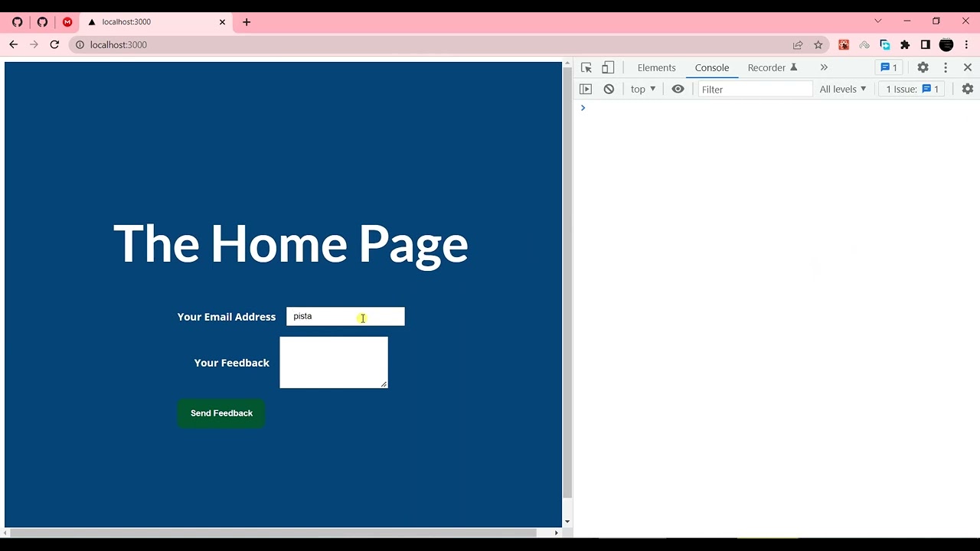Image resolution: width=980 pixels, height=551 pixels.
Task: Close the DevTools panel
Action: pos(968,67)
